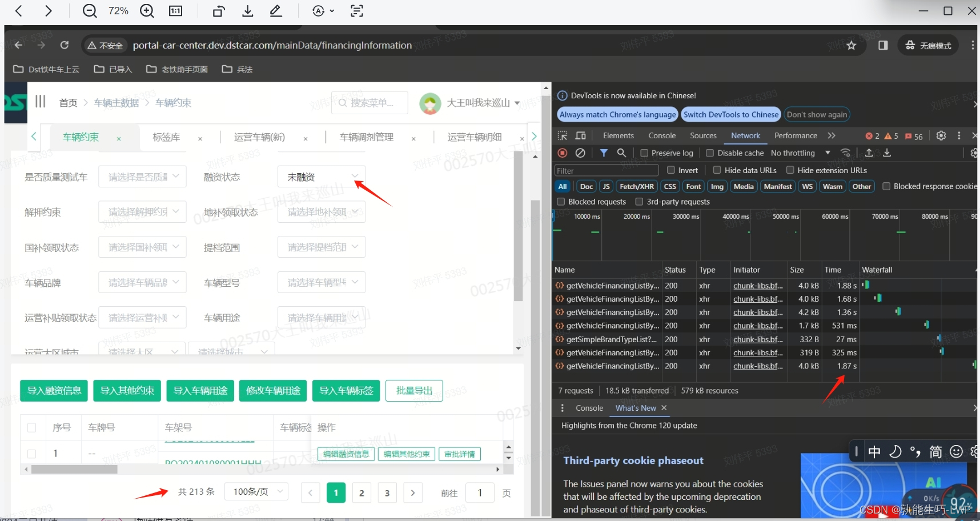Go to next image in viewer
This screenshot has width=980, height=521.
pyautogui.click(x=48, y=11)
